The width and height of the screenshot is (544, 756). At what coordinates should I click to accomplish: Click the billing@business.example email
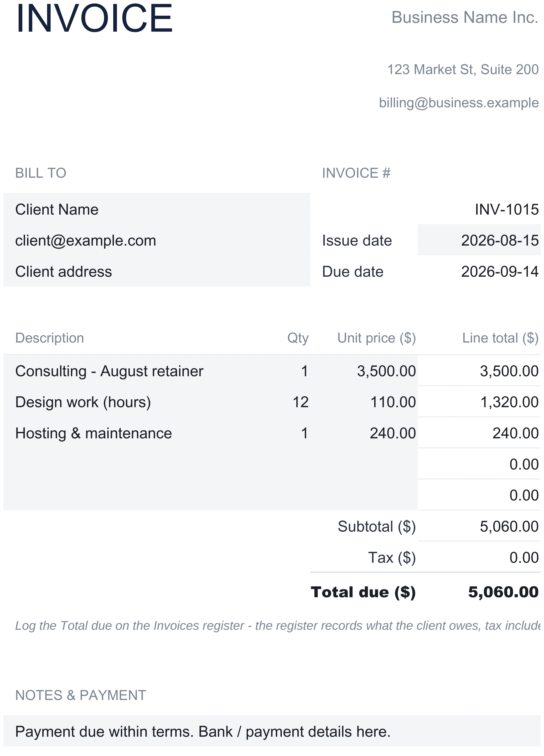pyautogui.click(x=459, y=103)
